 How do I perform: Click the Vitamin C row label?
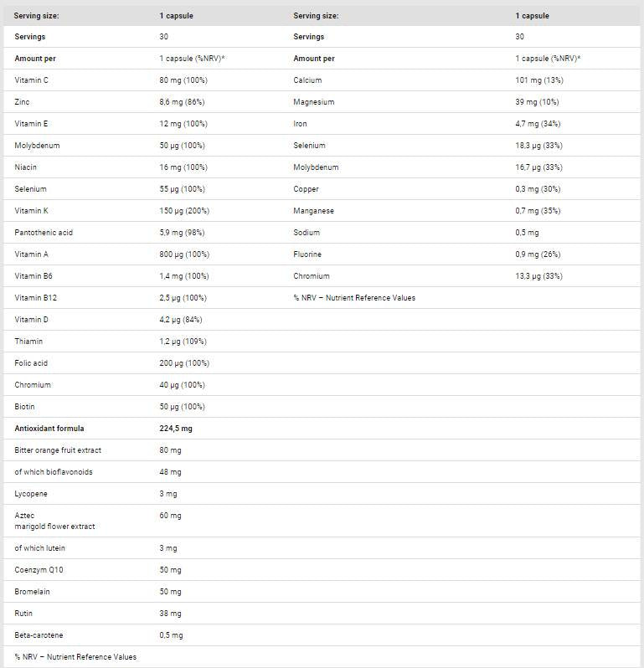pyautogui.click(x=33, y=80)
